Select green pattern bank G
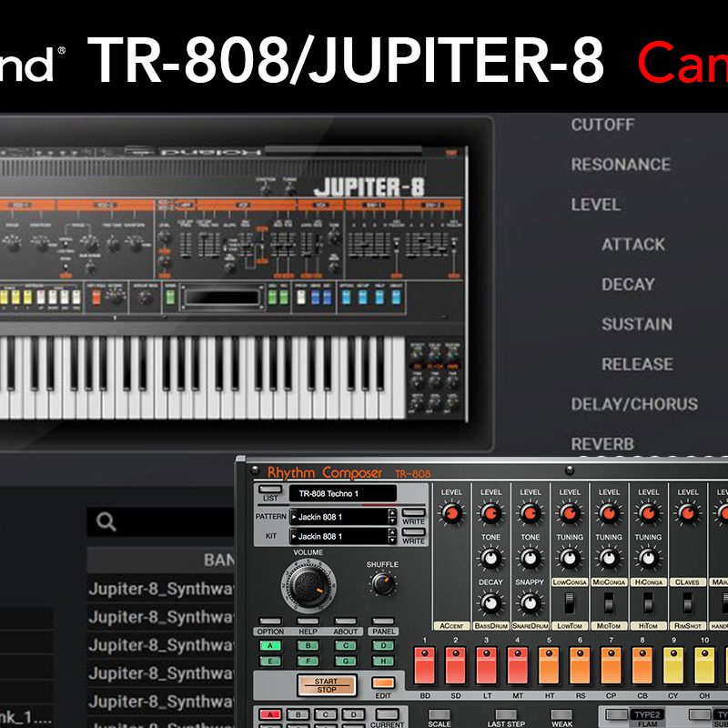The image size is (728, 728). click(x=346, y=662)
